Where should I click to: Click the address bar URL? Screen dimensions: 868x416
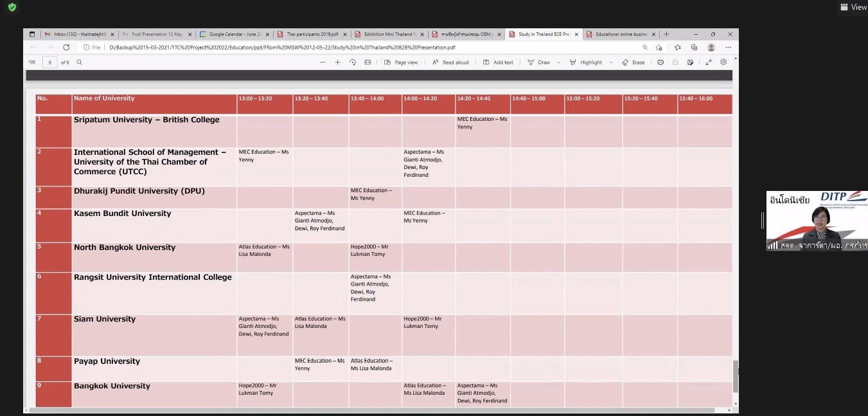pos(282,48)
